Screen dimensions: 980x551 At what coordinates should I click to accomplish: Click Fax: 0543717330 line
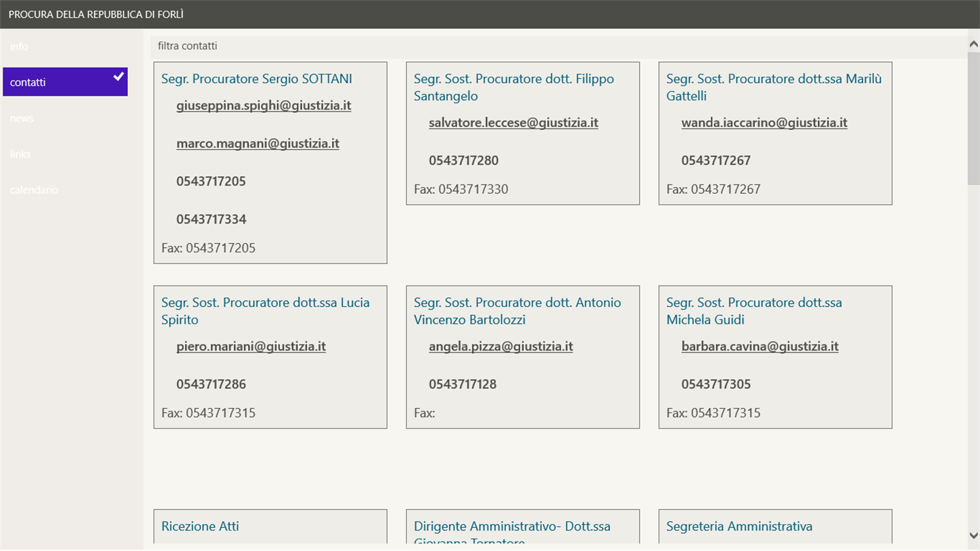(x=461, y=189)
